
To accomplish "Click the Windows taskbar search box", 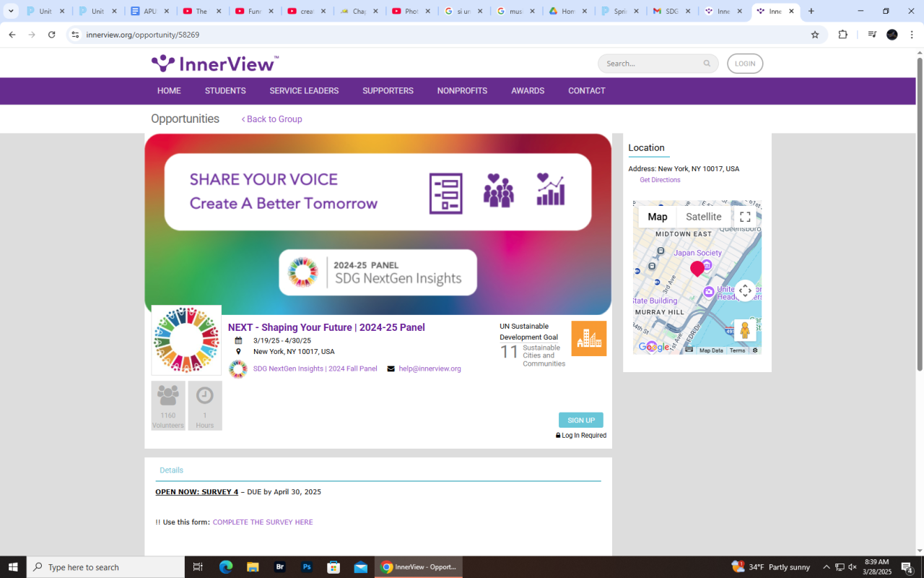I will (105, 567).
